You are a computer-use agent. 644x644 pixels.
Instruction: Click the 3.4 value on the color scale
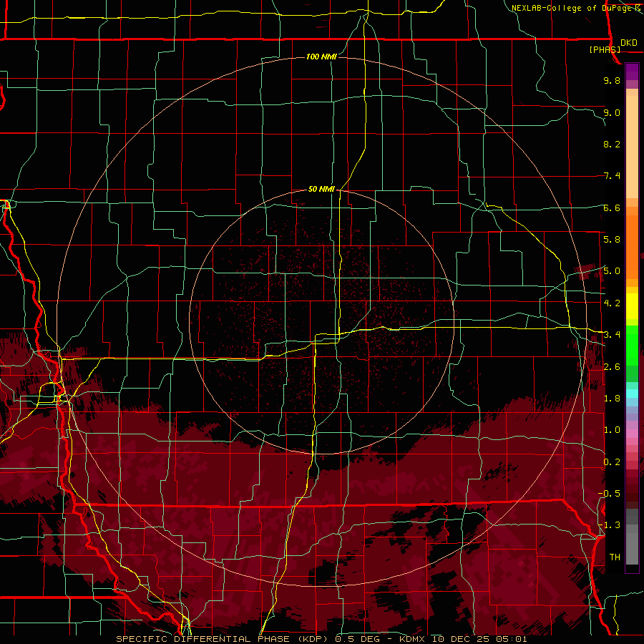point(612,334)
